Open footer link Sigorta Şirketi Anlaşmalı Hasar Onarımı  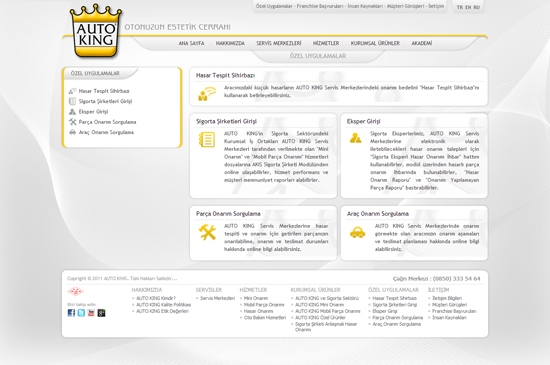point(326,327)
